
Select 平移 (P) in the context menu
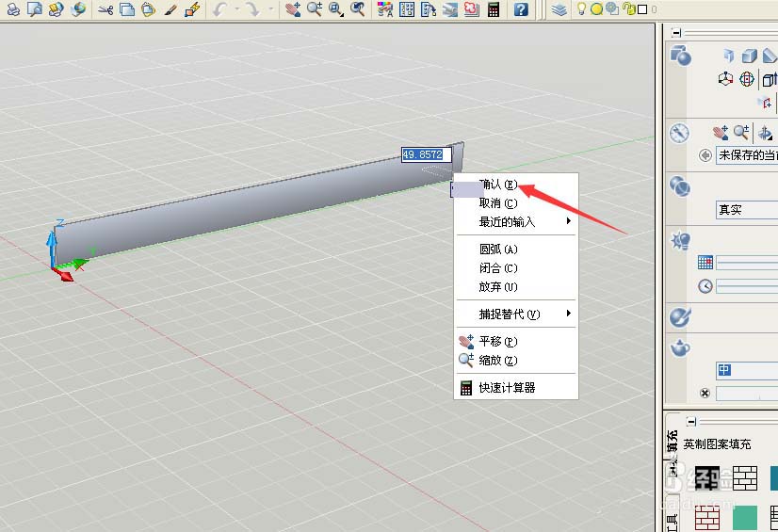(x=516, y=342)
